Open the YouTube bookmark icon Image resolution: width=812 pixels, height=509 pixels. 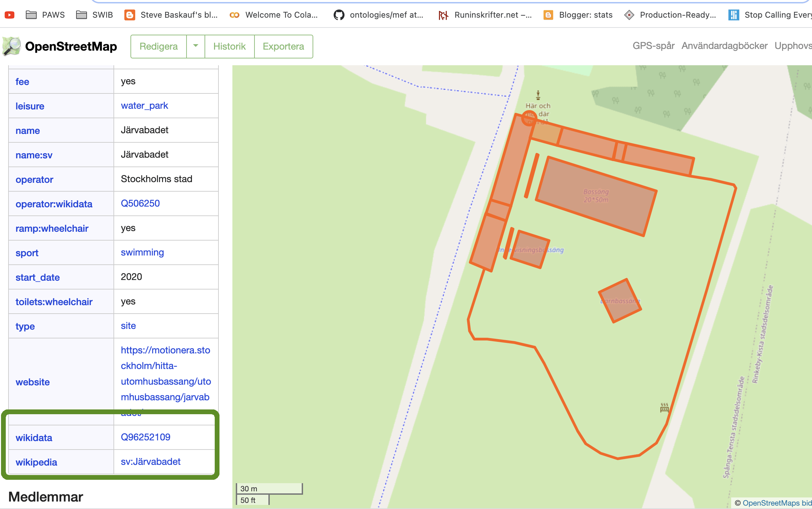tap(10, 15)
